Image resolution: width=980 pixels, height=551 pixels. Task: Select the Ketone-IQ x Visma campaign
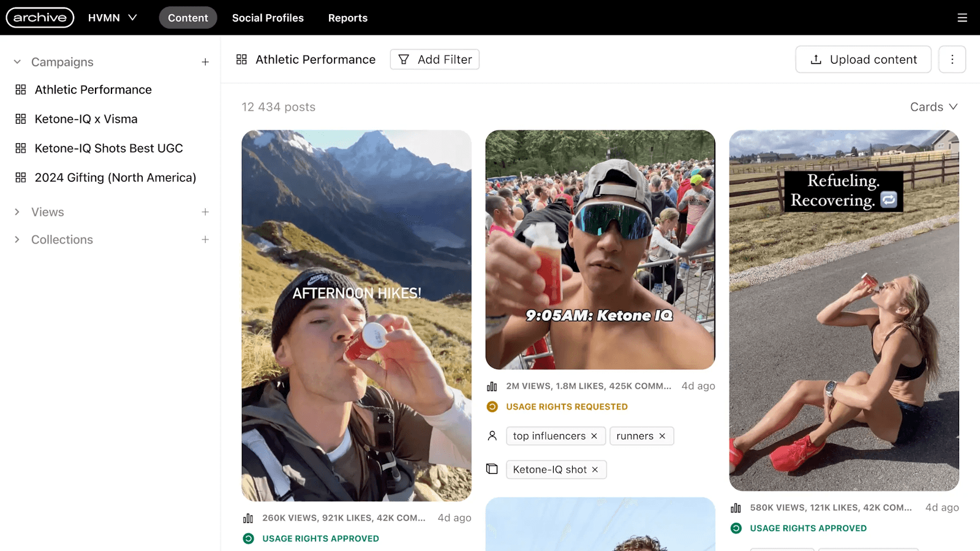(86, 118)
